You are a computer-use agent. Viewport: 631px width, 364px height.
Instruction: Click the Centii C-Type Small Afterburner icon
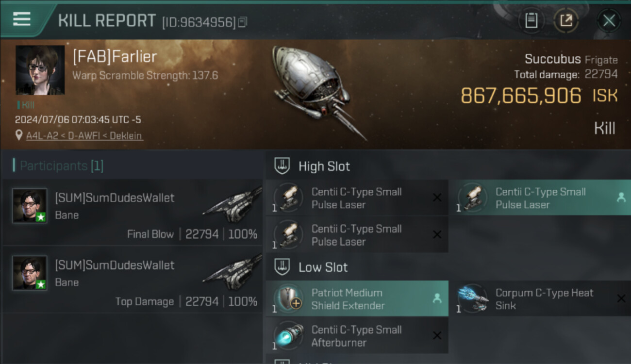289,336
